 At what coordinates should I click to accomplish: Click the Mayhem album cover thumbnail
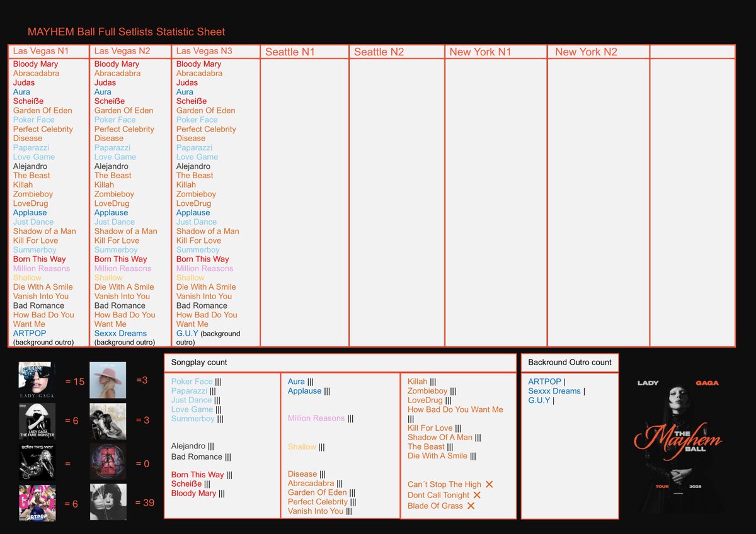pyautogui.click(x=108, y=502)
